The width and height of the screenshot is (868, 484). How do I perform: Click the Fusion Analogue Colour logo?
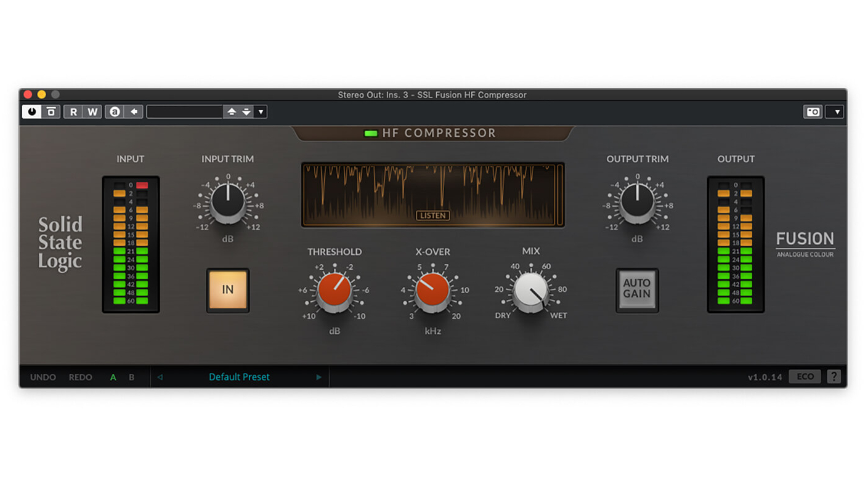[805, 244]
